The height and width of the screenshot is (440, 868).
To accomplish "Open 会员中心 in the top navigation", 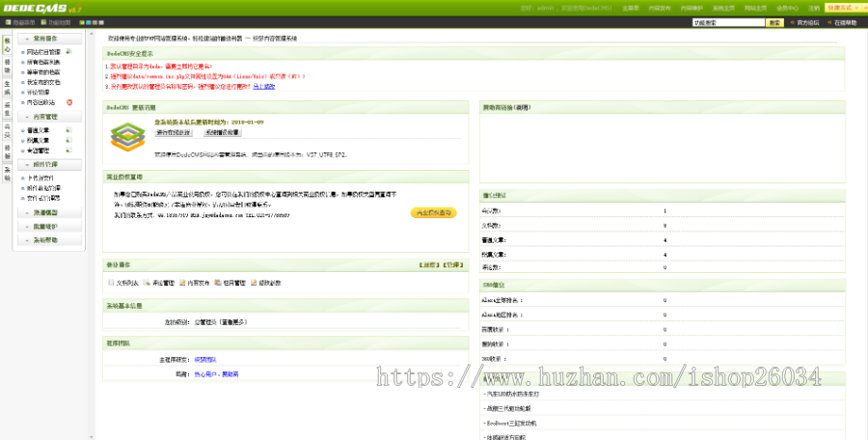I will (787, 9).
